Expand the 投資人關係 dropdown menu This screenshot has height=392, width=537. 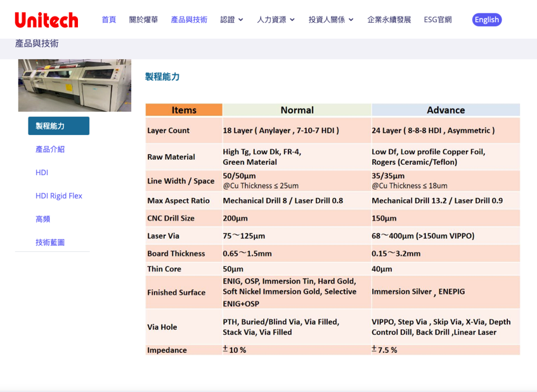pos(331,20)
